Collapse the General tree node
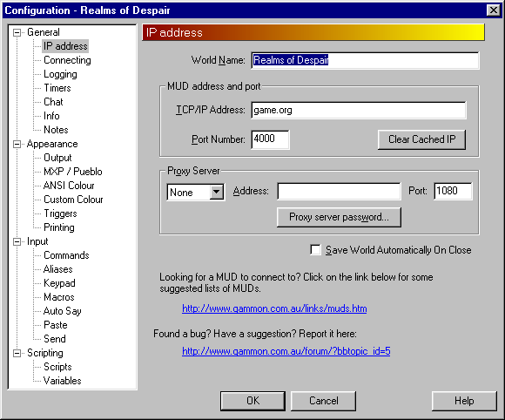 point(17,32)
